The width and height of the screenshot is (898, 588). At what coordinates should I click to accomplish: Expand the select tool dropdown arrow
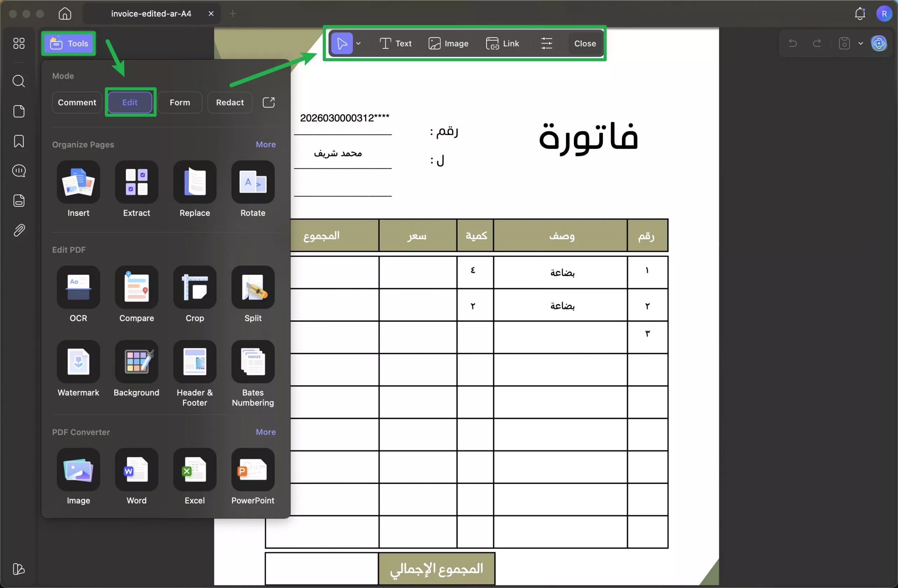[x=358, y=43]
